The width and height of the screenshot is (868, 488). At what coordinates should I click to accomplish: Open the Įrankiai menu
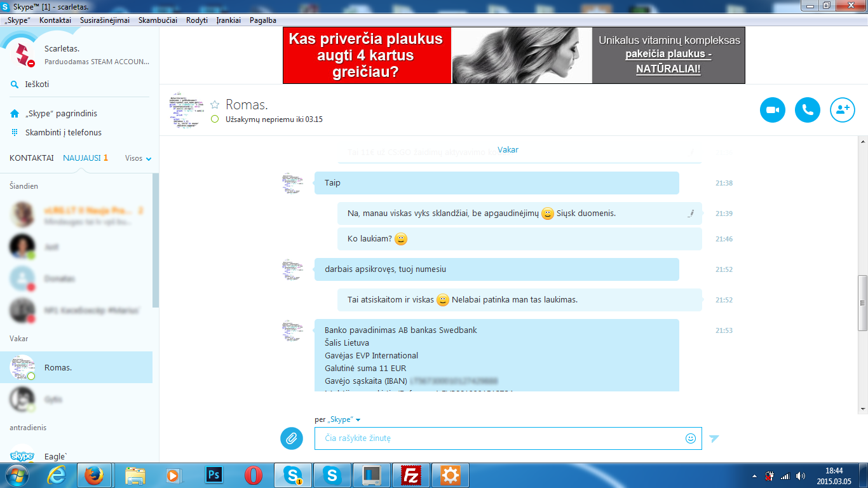click(229, 20)
